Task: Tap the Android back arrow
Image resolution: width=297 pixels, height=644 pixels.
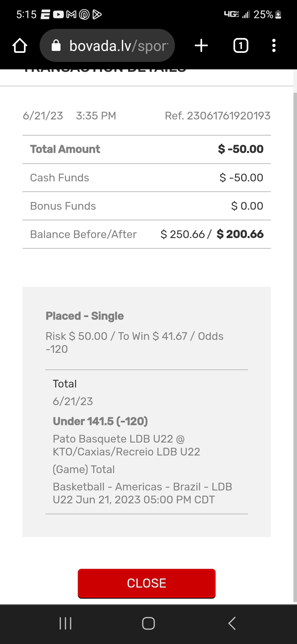Action: [232, 623]
